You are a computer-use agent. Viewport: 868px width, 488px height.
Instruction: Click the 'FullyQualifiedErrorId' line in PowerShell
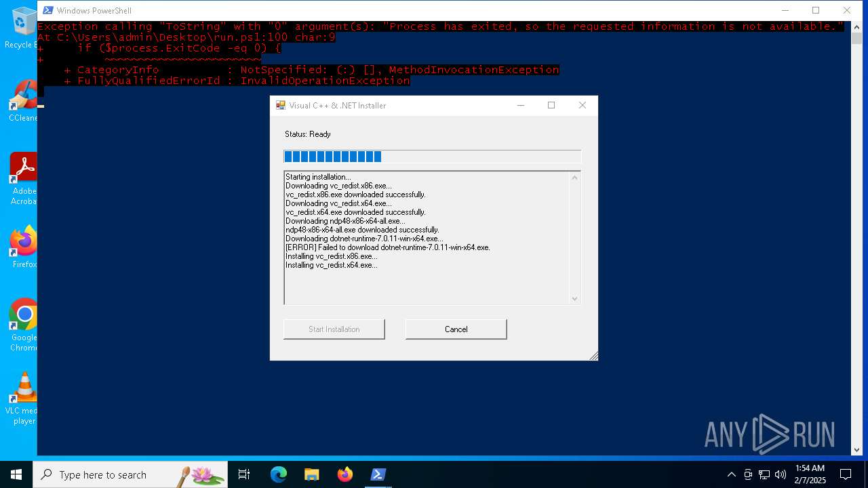click(237, 81)
